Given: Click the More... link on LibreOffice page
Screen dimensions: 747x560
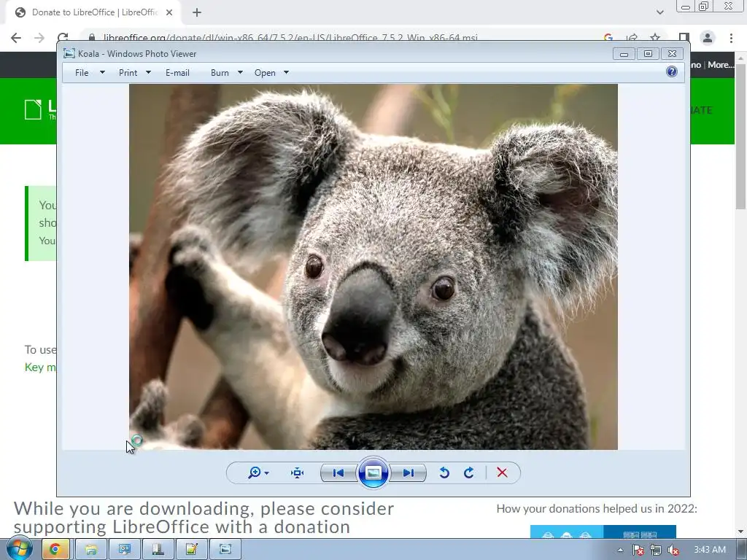Looking at the screenshot, I should click(721, 65).
